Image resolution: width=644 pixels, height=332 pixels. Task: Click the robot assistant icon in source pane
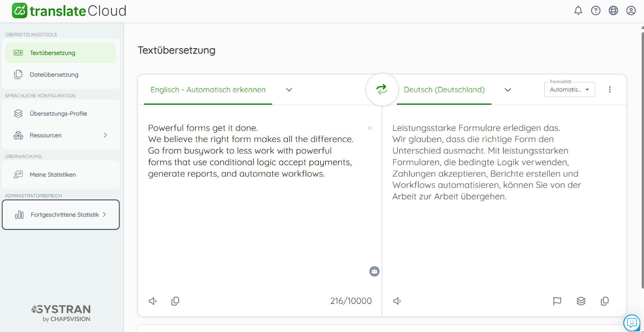point(374,271)
